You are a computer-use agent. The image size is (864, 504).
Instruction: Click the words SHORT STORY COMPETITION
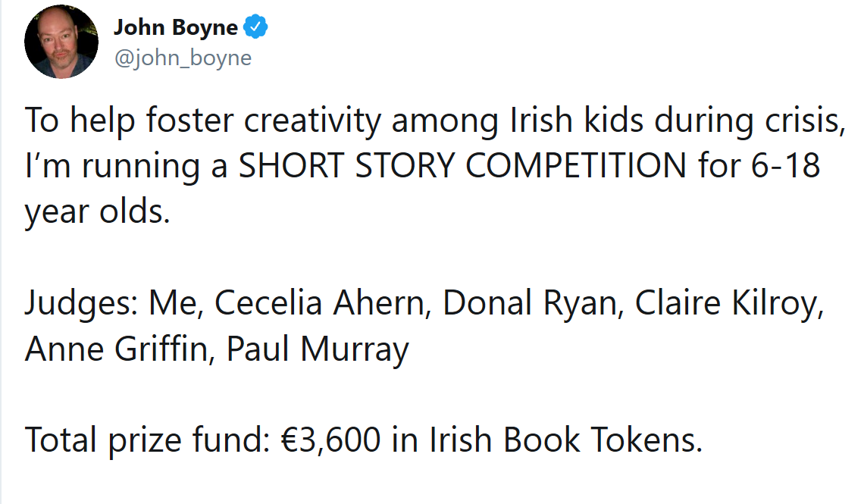(462, 165)
